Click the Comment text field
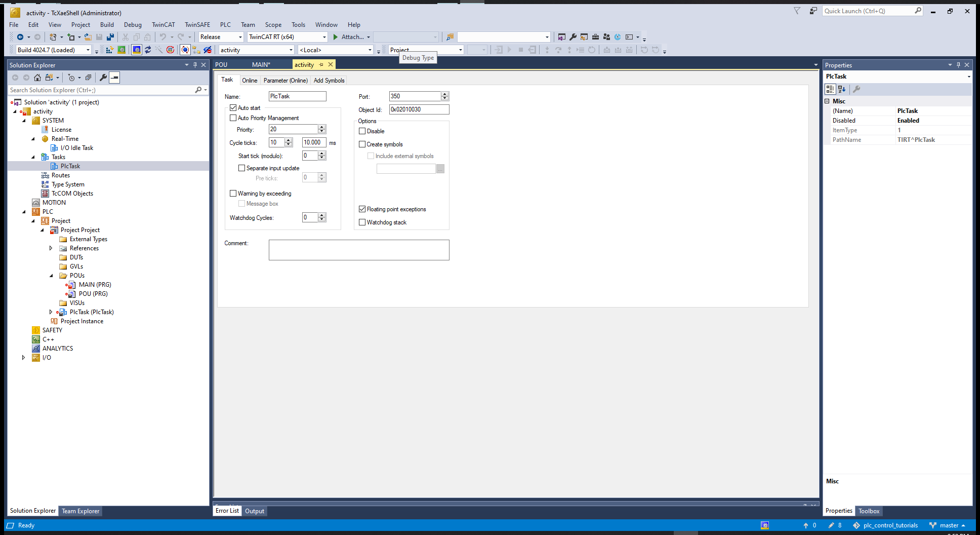The width and height of the screenshot is (980, 535). coord(358,250)
